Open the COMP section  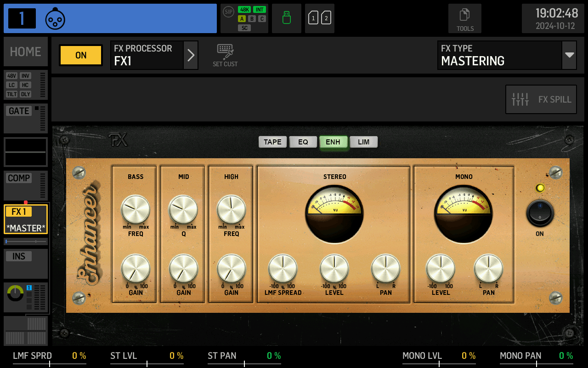click(x=26, y=185)
